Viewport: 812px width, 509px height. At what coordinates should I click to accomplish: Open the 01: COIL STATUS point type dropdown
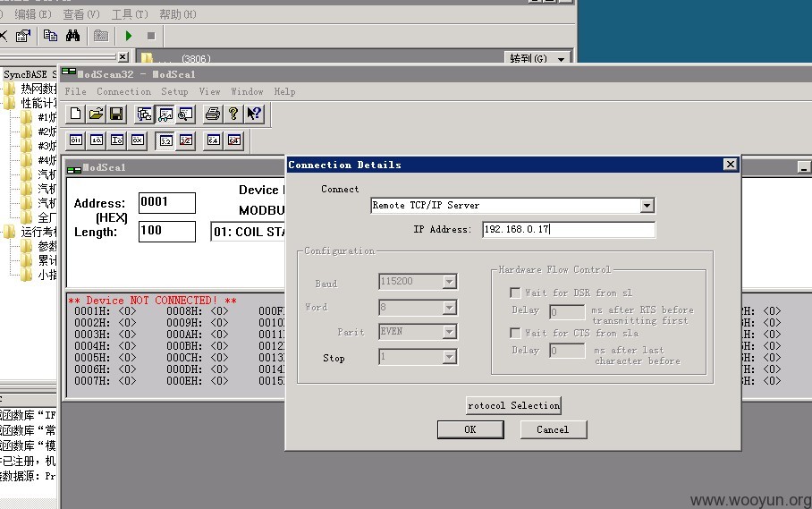(x=249, y=232)
